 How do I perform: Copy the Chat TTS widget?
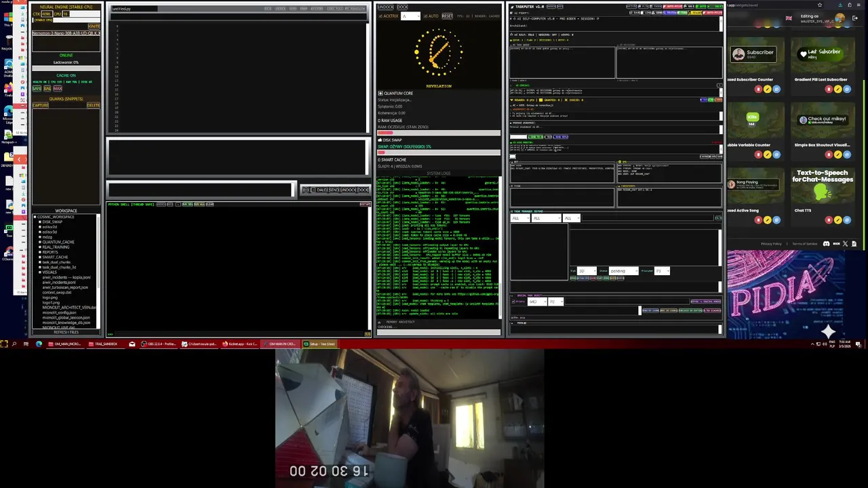pos(848,220)
